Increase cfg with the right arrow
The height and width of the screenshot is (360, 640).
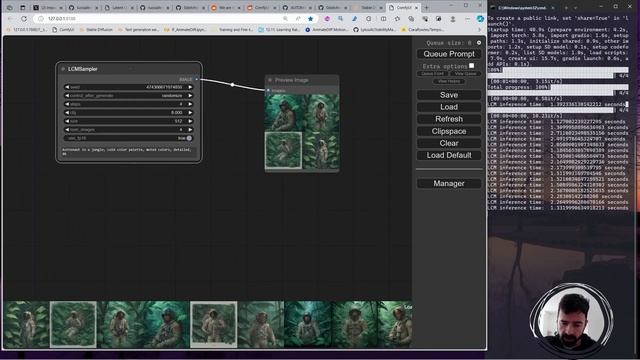coord(190,113)
